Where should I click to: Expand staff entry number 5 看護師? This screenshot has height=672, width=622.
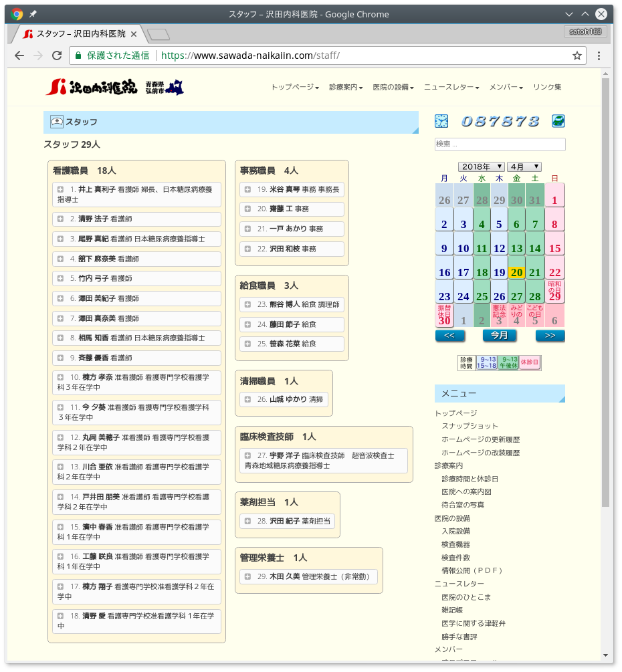pos(60,279)
